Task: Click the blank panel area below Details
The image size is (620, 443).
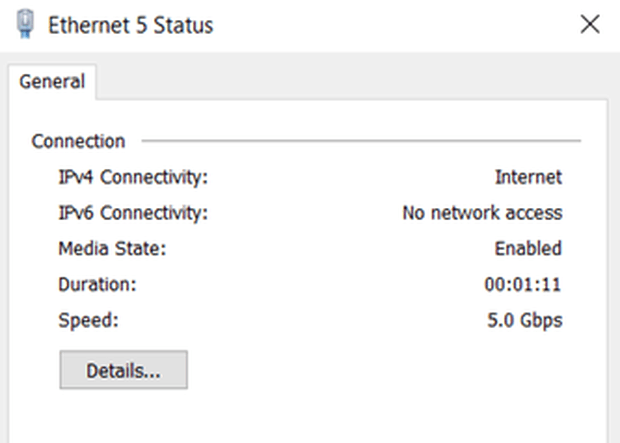Action: [x=308, y=415]
